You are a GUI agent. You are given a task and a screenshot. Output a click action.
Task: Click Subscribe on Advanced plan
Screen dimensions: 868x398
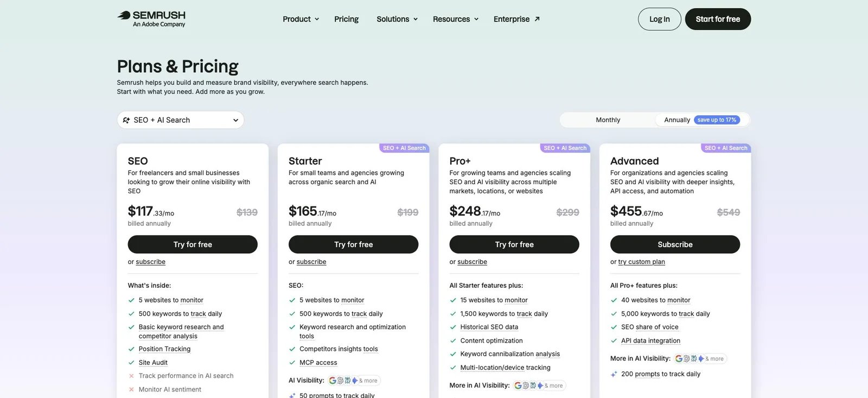pos(675,244)
